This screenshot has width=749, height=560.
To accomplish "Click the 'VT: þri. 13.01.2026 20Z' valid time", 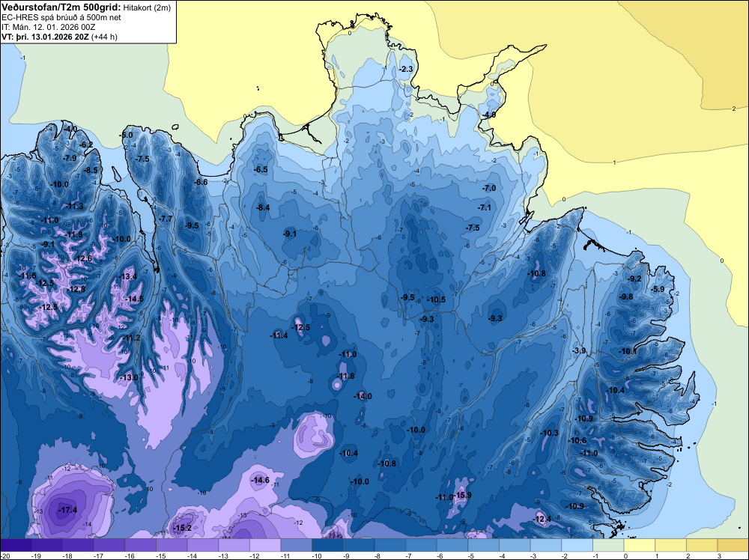I will (x=46, y=37).
